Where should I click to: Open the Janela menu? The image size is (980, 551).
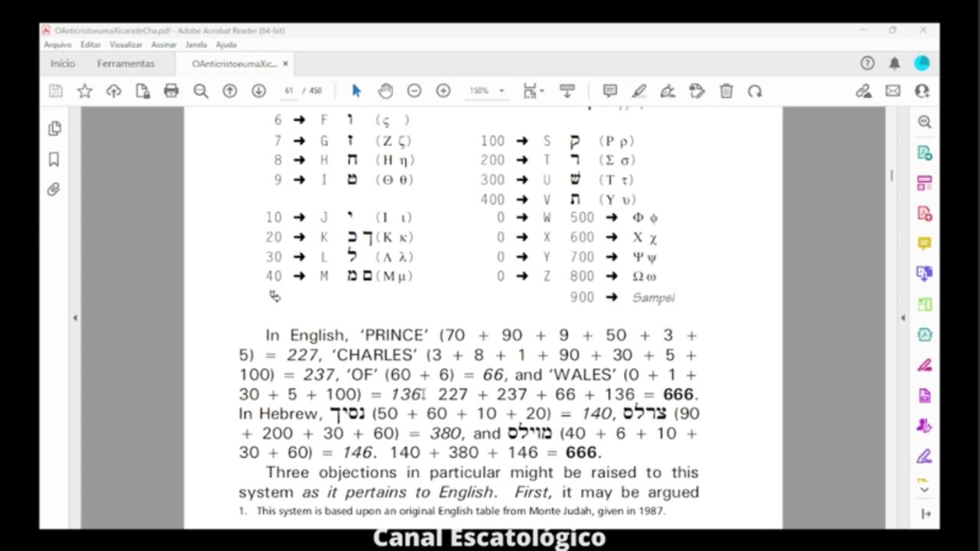tap(196, 44)
